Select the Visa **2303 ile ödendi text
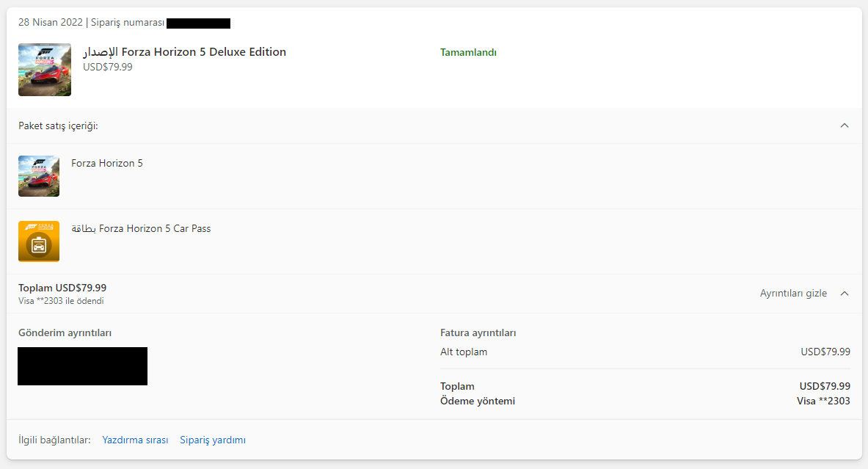The height and width of the screenshot is (469, 868). (x=61, y=301)
